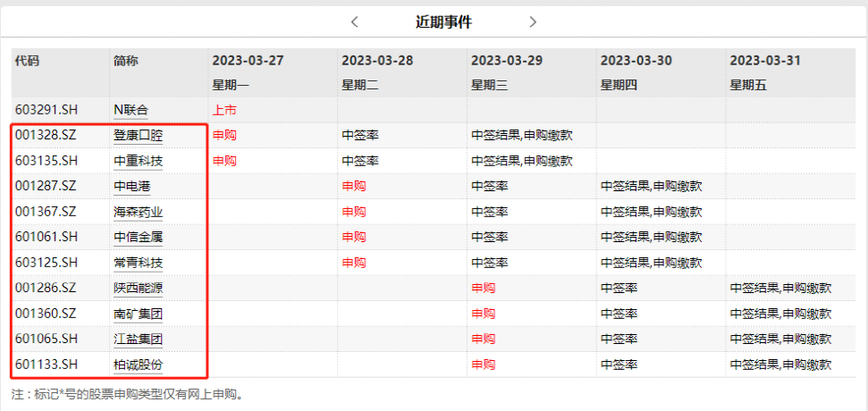Image resolution: width=868 pixels, height=411 pixels.
Task: Select code 001328.SZ
Action: tap(46, 136)
